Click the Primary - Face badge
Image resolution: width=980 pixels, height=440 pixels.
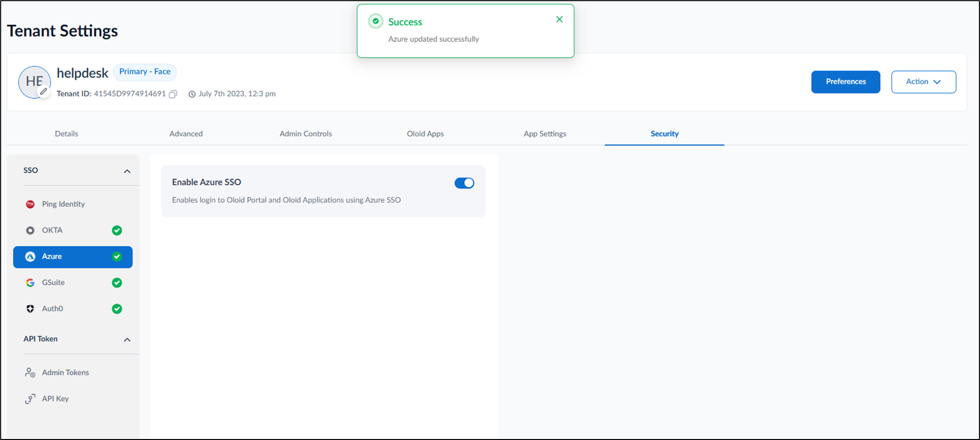pos(145,72)
